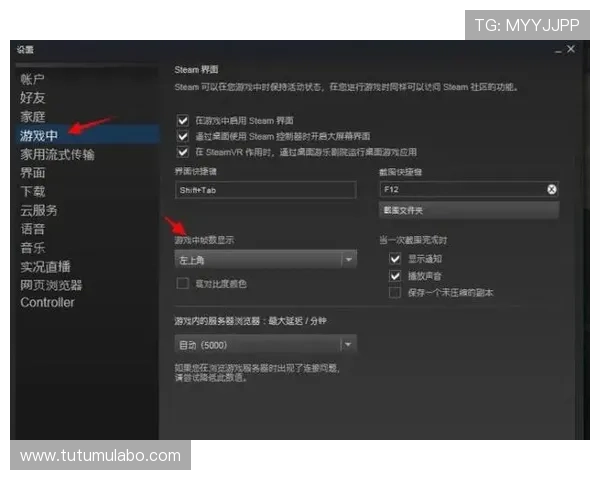Open 家庭 settings section
Viewport: 600px width, 480px height.
(33, 116)
